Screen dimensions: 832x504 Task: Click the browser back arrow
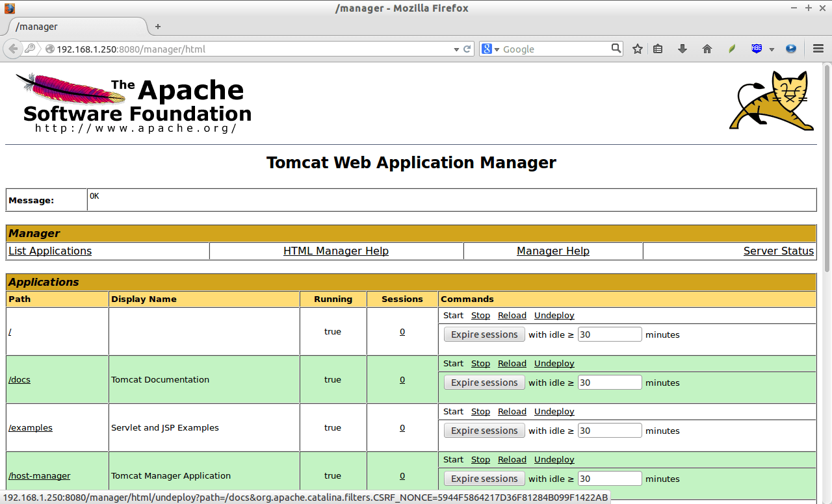pos(12,49)
